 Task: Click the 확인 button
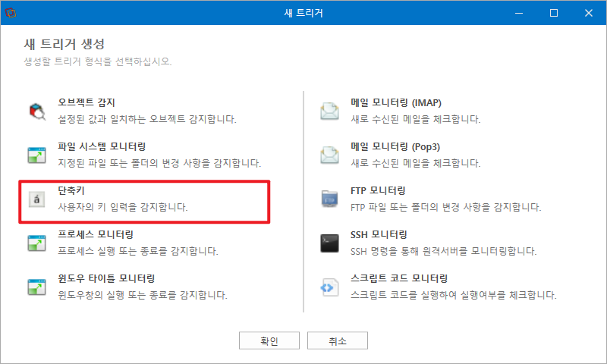tap(269, 340)
